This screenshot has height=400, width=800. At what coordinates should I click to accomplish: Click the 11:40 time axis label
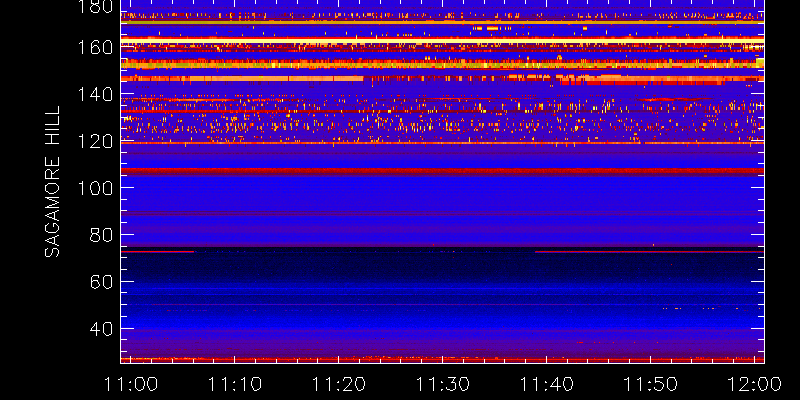[546, 384]
